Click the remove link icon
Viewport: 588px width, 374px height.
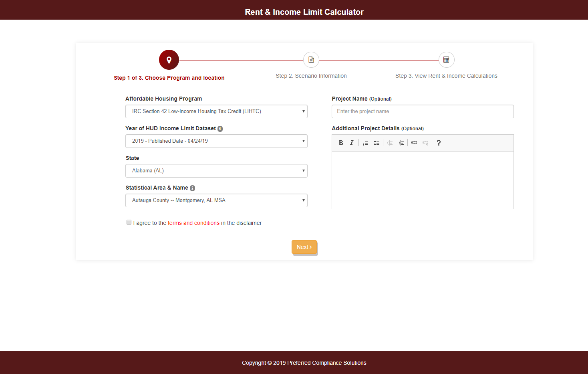(425, 143)
